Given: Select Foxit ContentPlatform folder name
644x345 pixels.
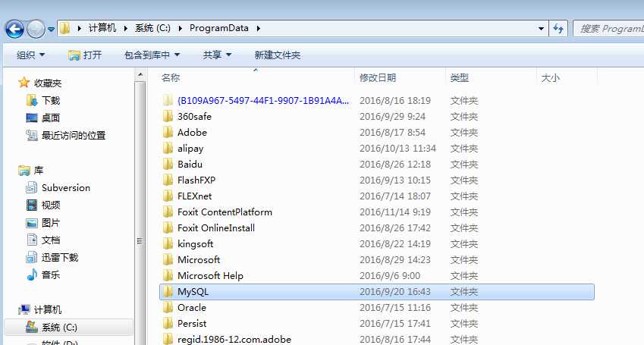Looking at the screenshot, I should point(225,212).
